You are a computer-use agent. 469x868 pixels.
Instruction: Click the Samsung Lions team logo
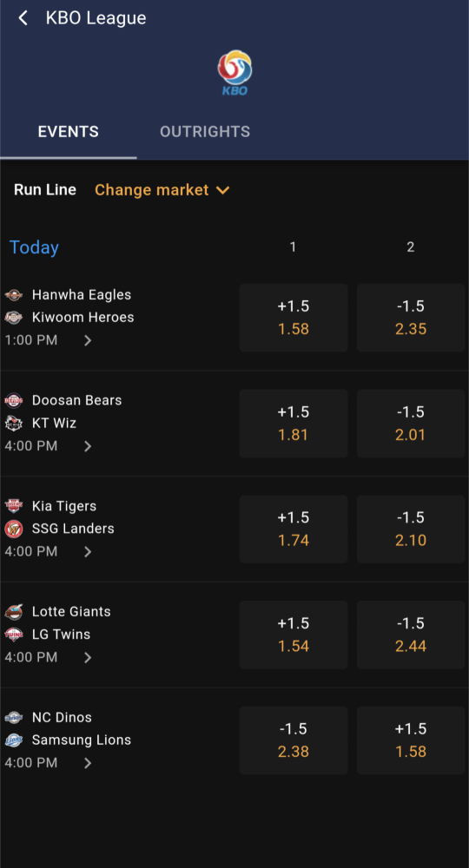click(14, 740)
